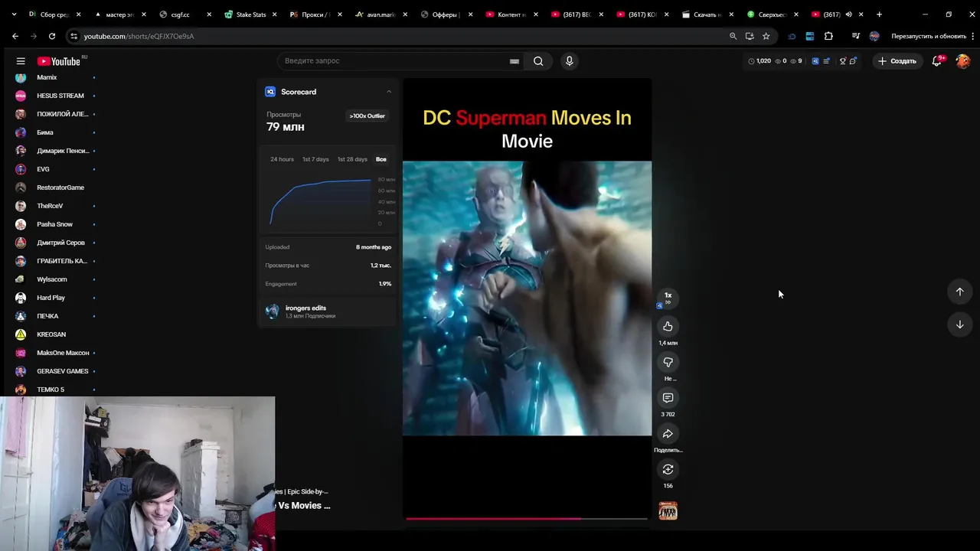
Task: Start voice search with the microphone
Action: (569, 61)
